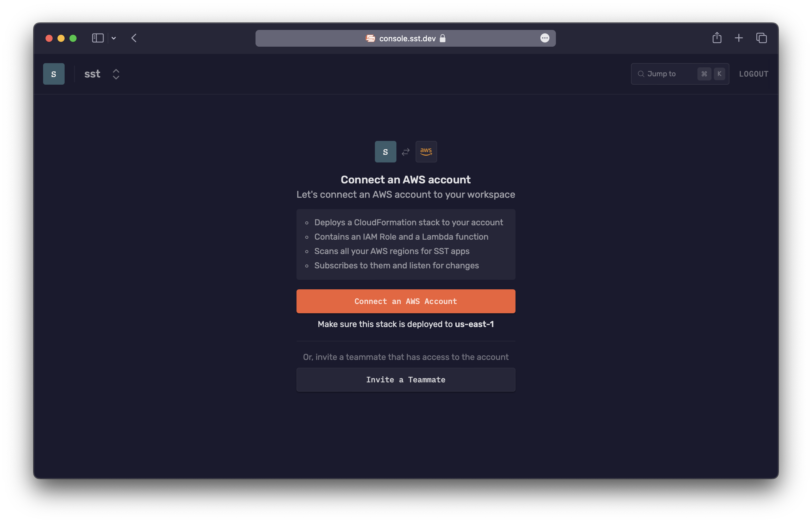Click the console.sst.dev address bar

(406, 38)
